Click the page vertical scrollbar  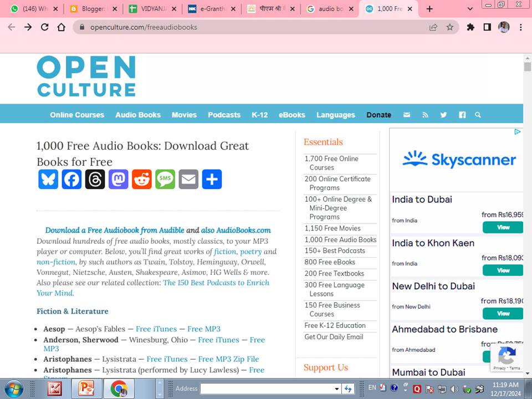[527, 222]
